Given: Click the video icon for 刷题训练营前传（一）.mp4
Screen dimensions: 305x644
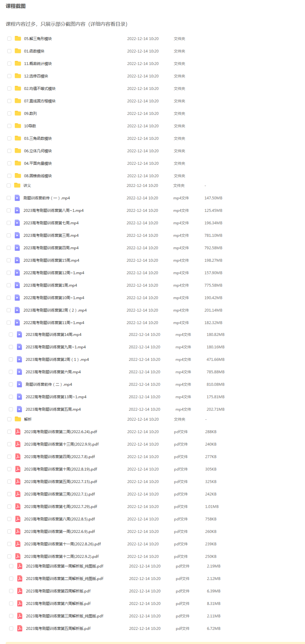Looking at the screenshot, I should click(17, 198).
